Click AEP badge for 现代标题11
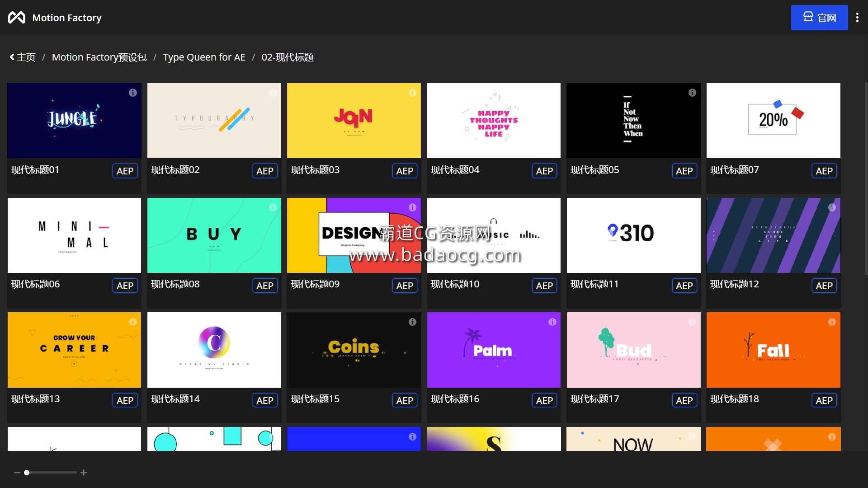This screenshot has height=488, width=868. pos(684,286)
